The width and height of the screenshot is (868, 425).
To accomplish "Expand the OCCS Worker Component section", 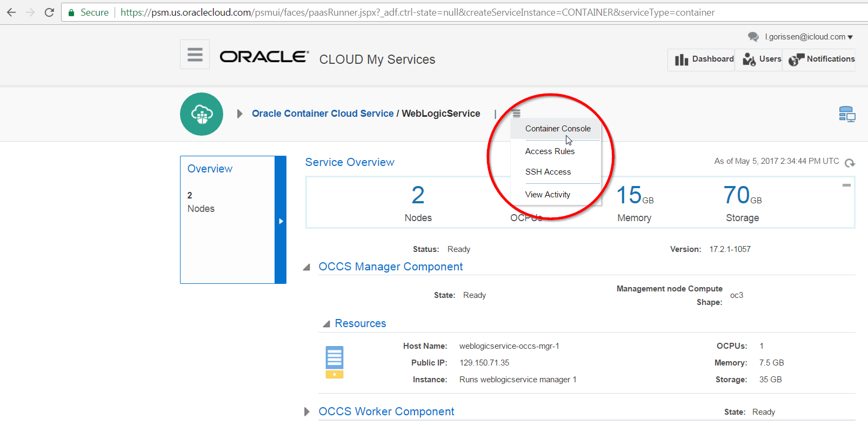I will (x=306, y=412).
